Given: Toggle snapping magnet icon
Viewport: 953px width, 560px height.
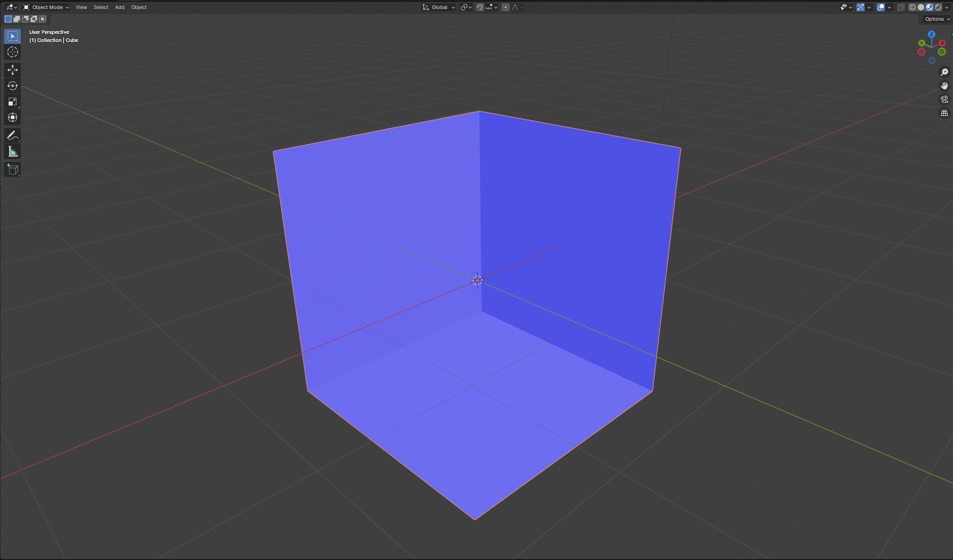Looking at the screenshot, I should [480, 7].
